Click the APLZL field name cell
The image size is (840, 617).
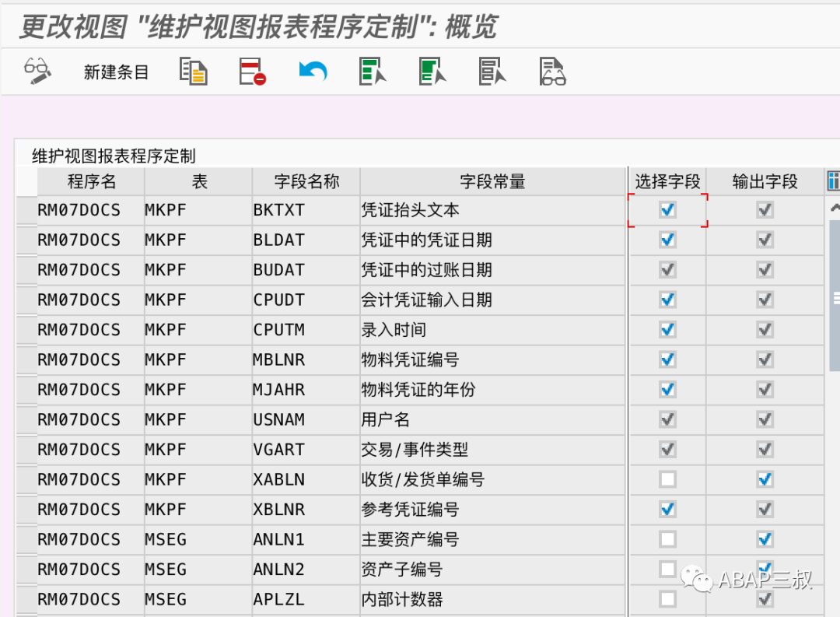point(306,599)
